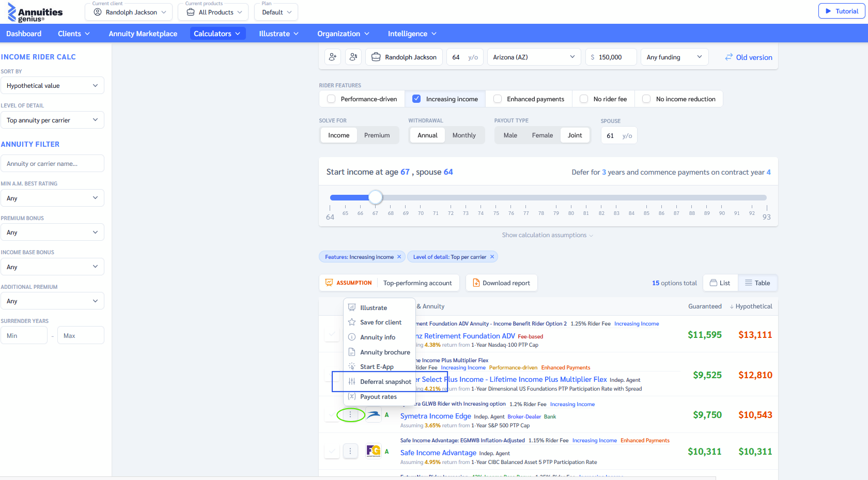Open the Organization navigation menu

pos(344,34)
